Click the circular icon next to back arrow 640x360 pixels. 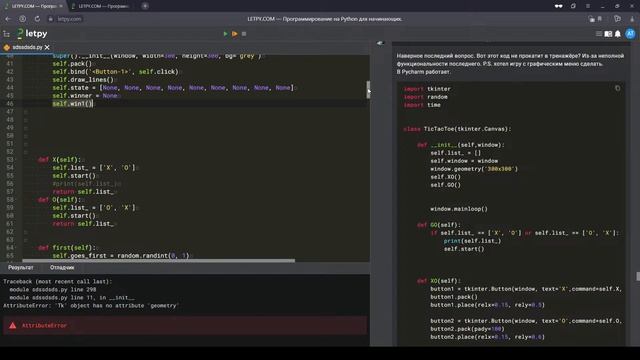(23, 19)
